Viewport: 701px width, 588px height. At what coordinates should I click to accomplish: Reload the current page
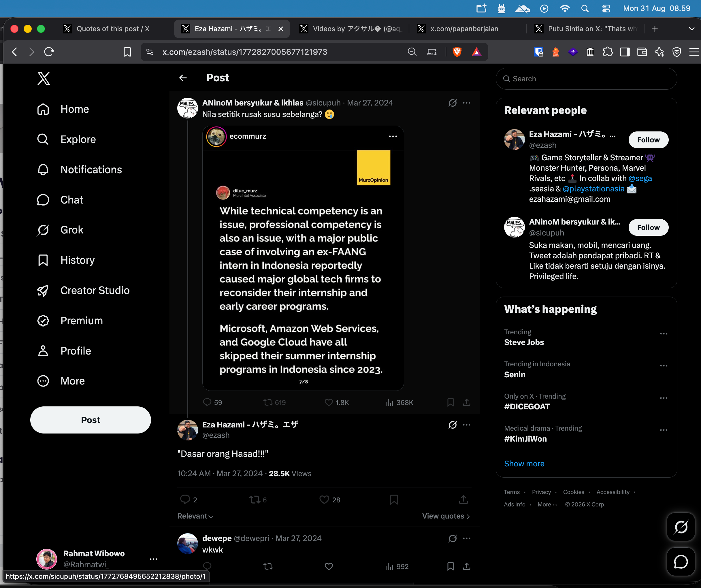49,52
